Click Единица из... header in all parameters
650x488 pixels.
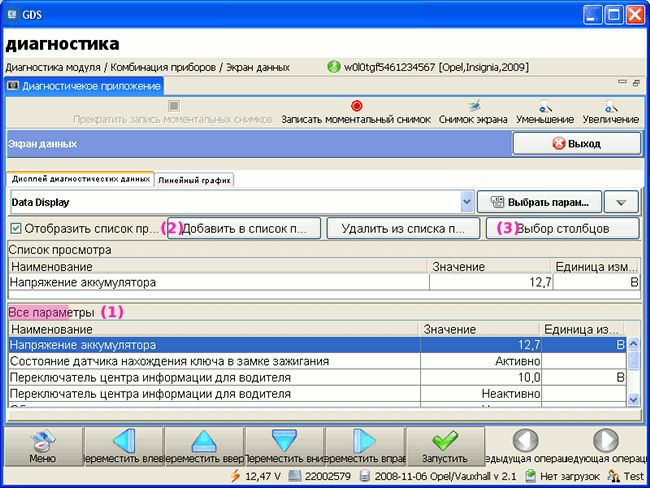[582, 329]
